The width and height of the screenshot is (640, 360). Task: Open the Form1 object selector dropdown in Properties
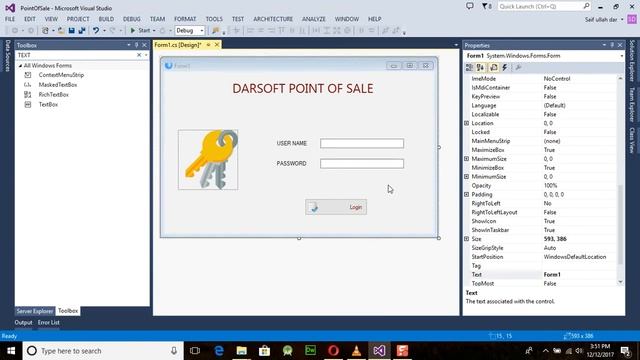(621, 56)
